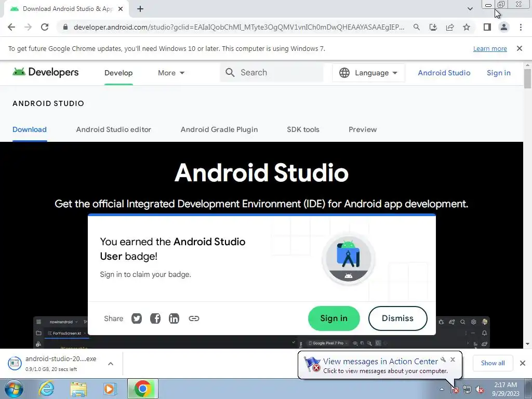Switch to the Android Studio editor tab
The image size is (532, 399).
pyautogui.click(x=114, y=129)
